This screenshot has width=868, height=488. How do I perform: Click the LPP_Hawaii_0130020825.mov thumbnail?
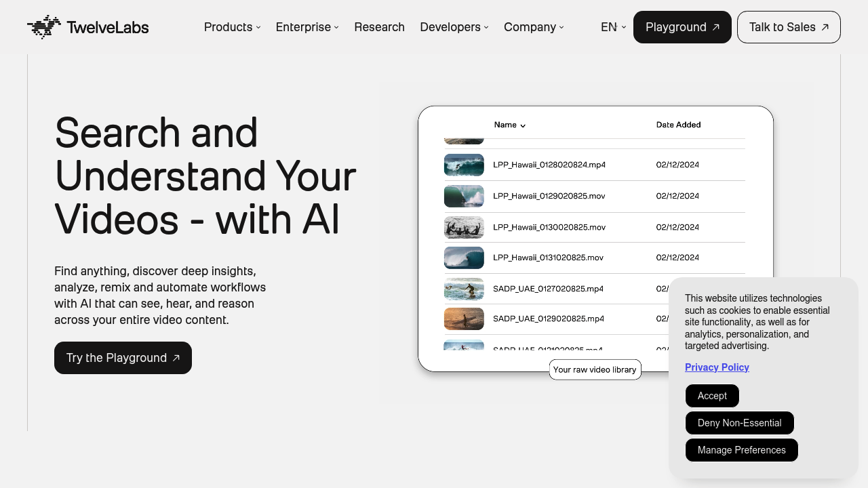[x=464, y=227]
